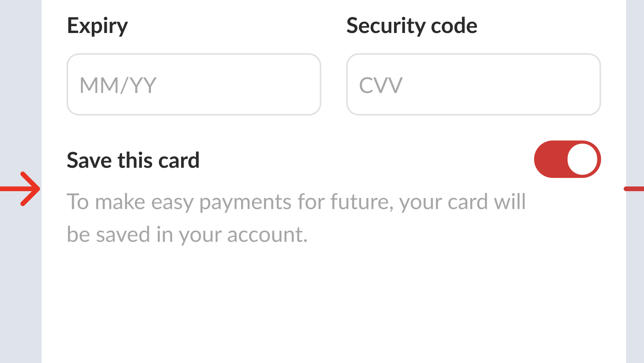Screen dimensions: 644x363
Task: Click into the Security code field
Action: 473,85
